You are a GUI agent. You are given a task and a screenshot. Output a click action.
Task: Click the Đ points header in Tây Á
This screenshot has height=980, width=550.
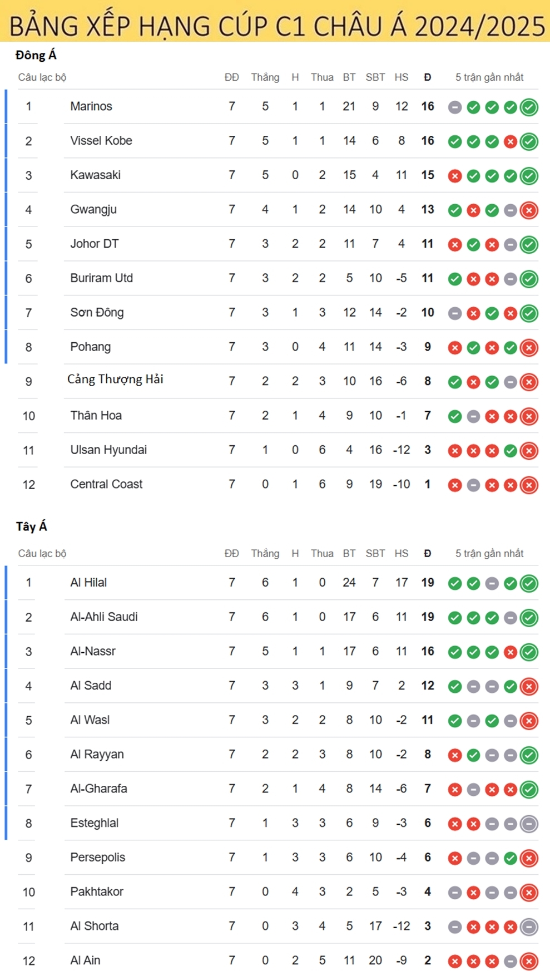[427, 553]
